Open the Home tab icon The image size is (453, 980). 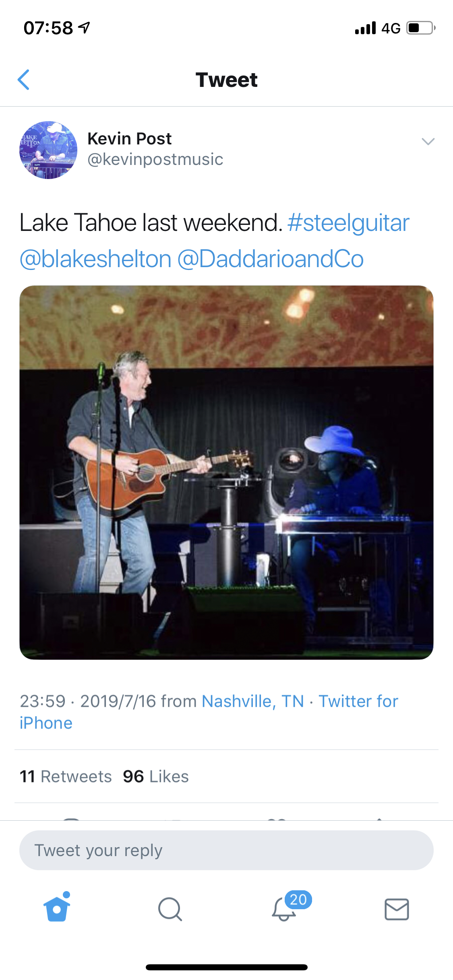click(57, 908)
